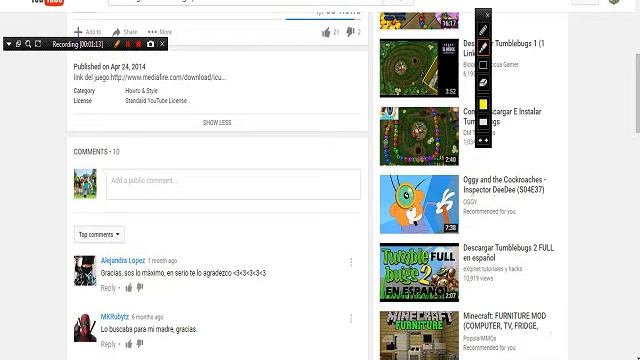Open the recorder toolbar dropdown arrow

click(x=9, y=44)
